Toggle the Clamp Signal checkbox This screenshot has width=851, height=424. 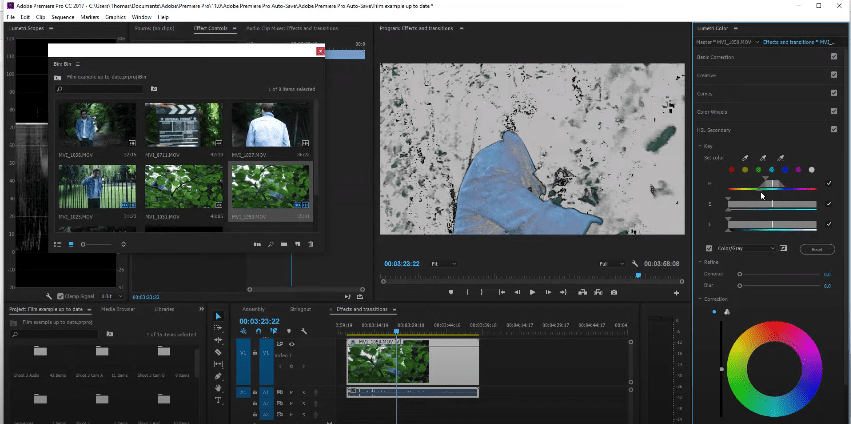coord(60,296)
